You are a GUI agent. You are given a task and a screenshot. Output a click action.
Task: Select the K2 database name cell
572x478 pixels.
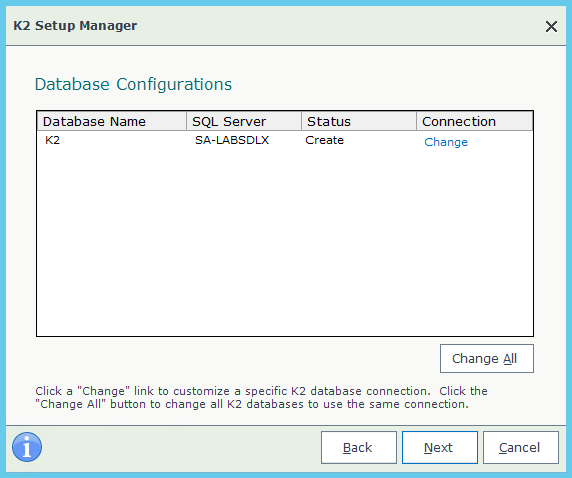click(52, 140)
